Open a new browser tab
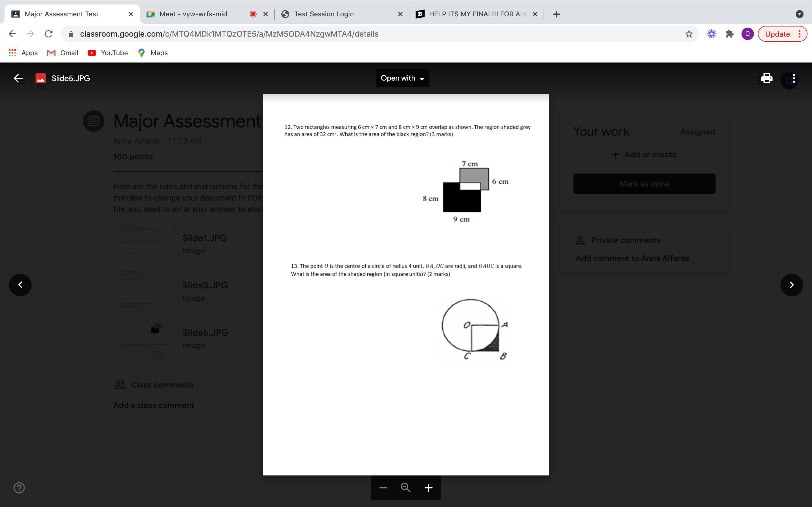Image resolution: width=812 pixels, height=507 pixels. 556,14
